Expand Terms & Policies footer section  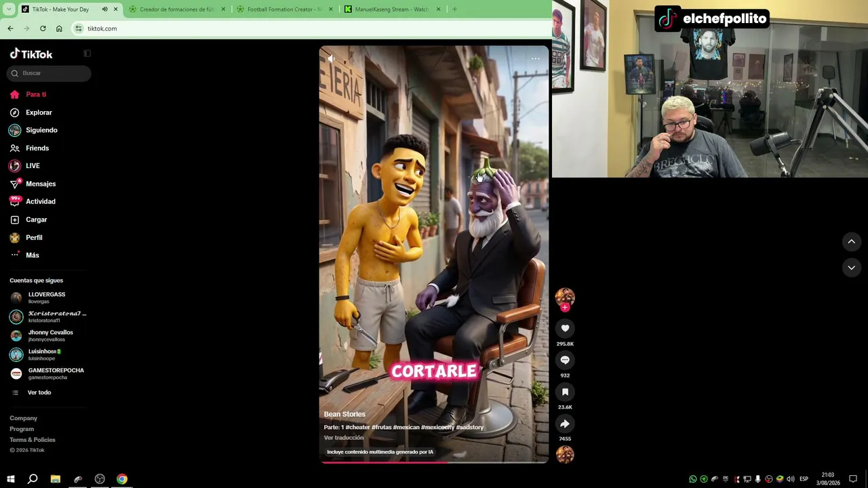pyautogui.click(x=33, y=440)
